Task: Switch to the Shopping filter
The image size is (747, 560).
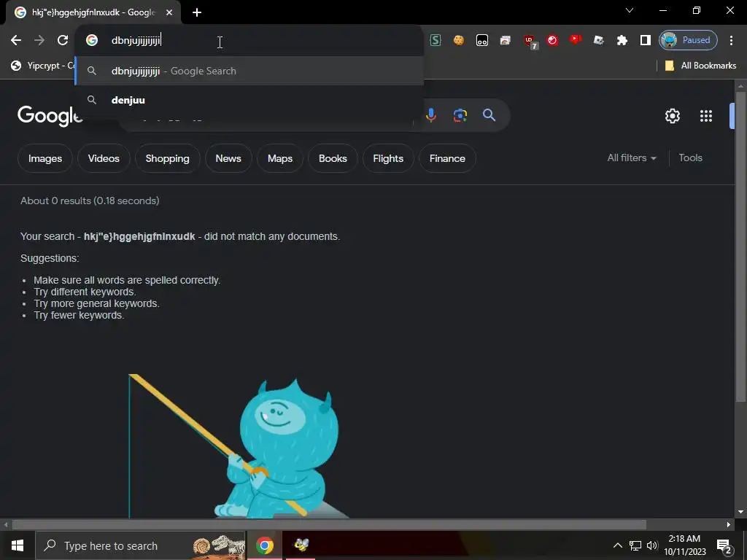Action: point(167,158)
